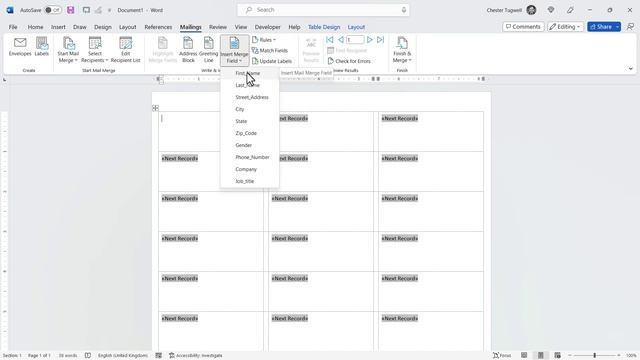Click Accessibility: Investigate status

[196, 356]
